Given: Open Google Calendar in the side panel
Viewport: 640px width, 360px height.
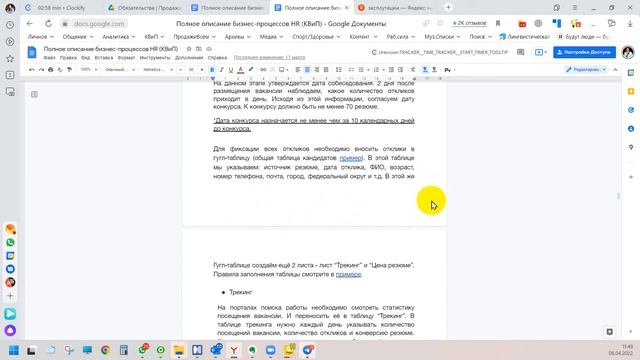Looking at the screenshot, I should (631, 73).
